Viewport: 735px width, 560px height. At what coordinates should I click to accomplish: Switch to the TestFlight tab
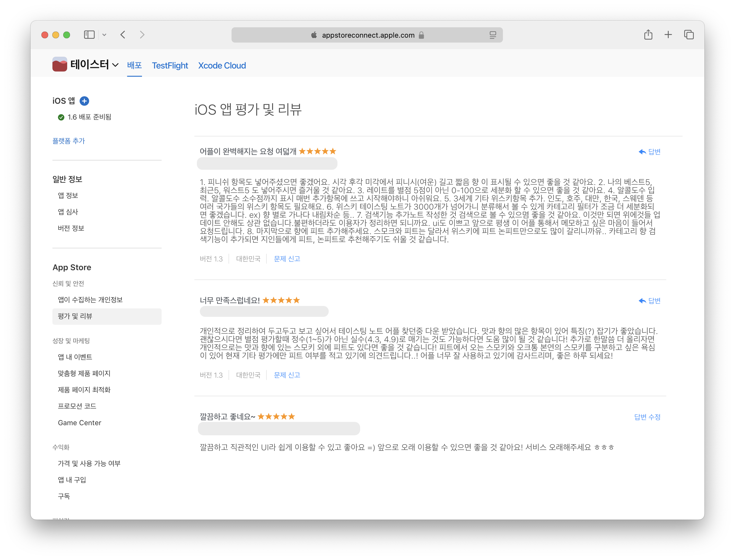pos(170,66)
